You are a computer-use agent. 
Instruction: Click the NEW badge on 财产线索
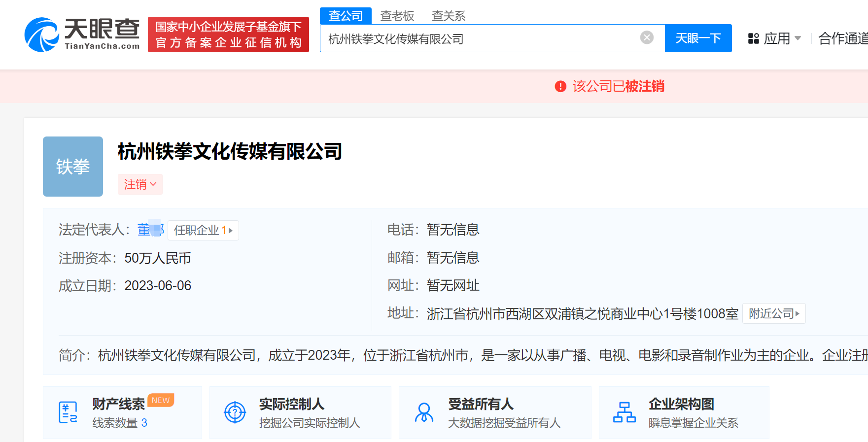(161, 400)
